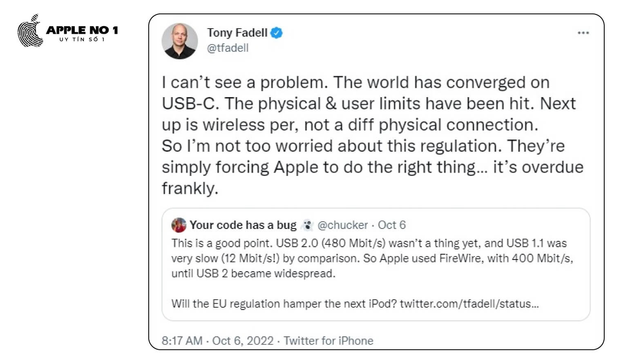The width and height of the screenshot is (621, 364).
Task: Click the 'Your code has a bug' name
Action: (x=243, y=225)
